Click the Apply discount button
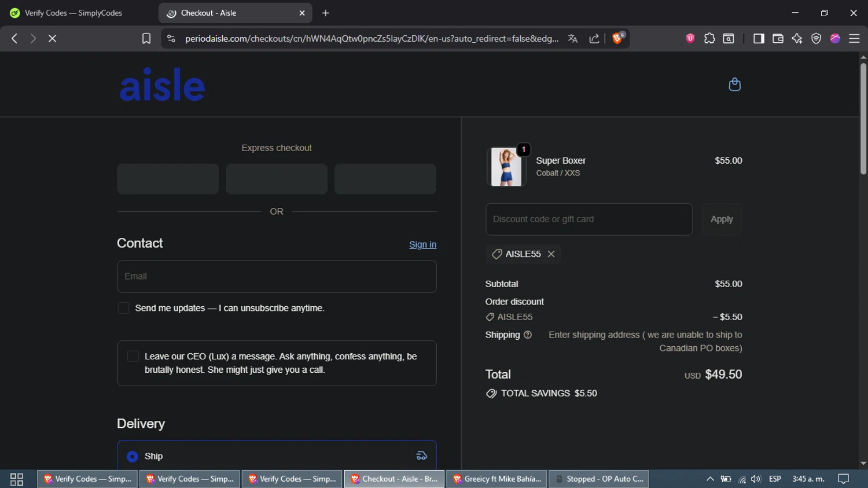 point(722,219)
